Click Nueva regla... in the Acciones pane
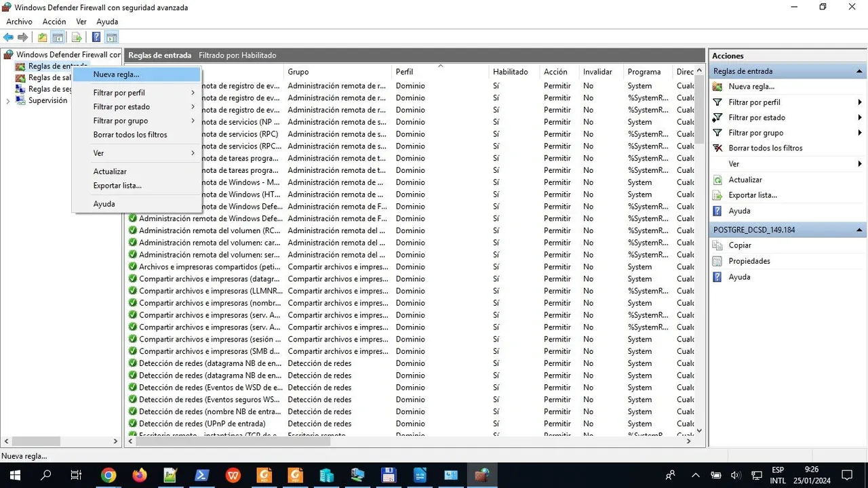 pyautogui.click(x=751, y=87)
